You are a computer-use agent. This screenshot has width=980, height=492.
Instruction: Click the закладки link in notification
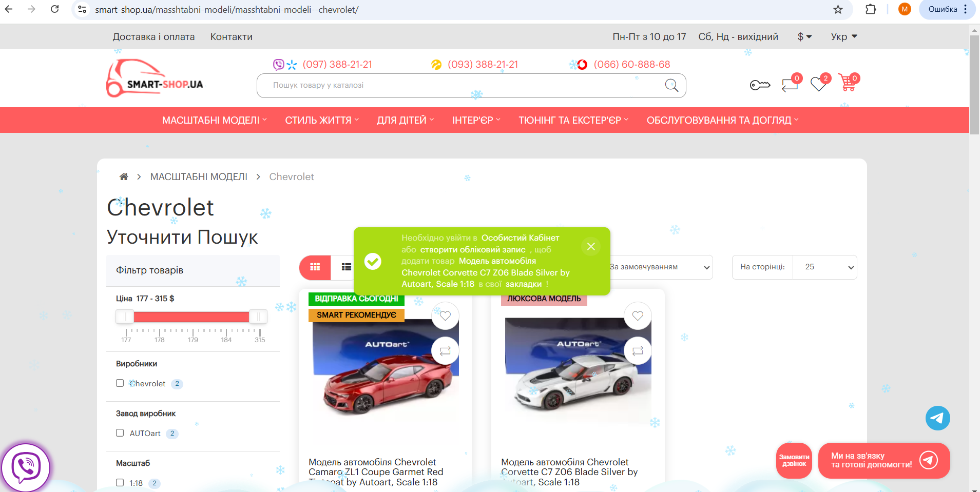pos(523,284)
